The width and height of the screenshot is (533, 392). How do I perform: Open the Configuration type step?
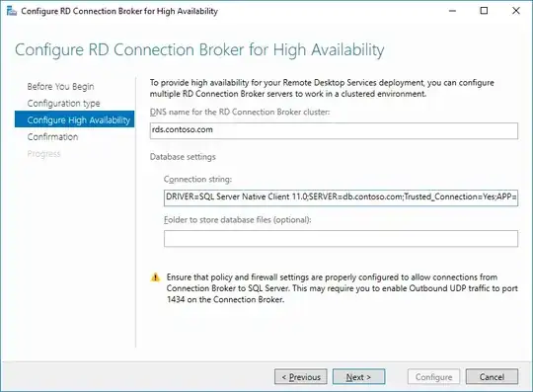[63, 103]
